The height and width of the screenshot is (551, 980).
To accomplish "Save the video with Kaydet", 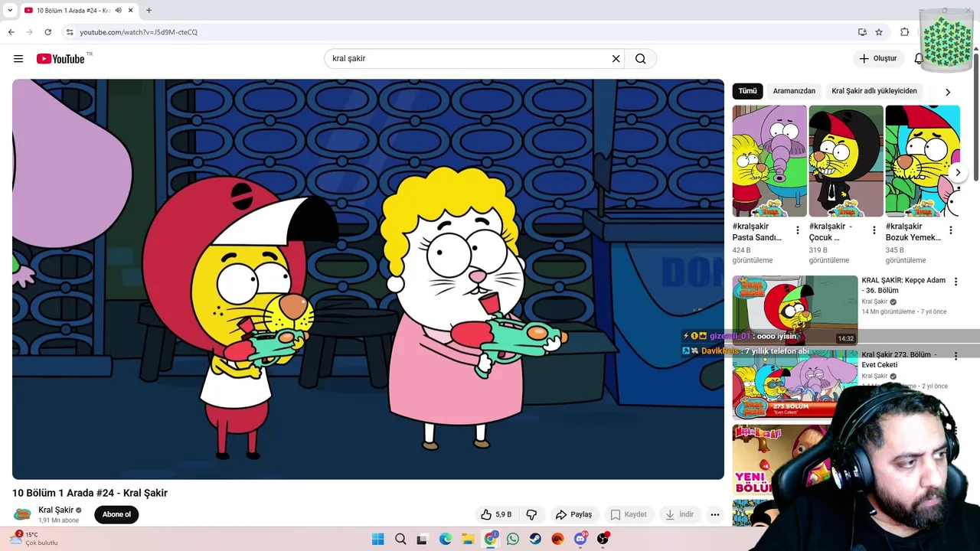I will [628, 514].
